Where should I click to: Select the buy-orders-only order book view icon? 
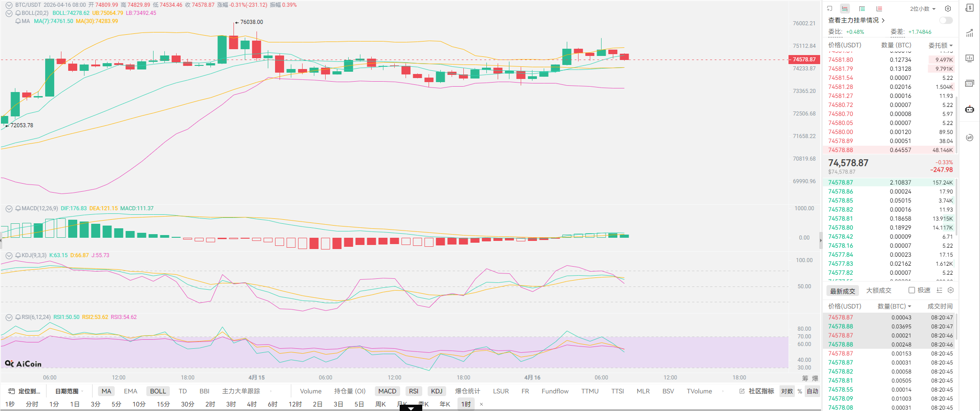[862, 9]
